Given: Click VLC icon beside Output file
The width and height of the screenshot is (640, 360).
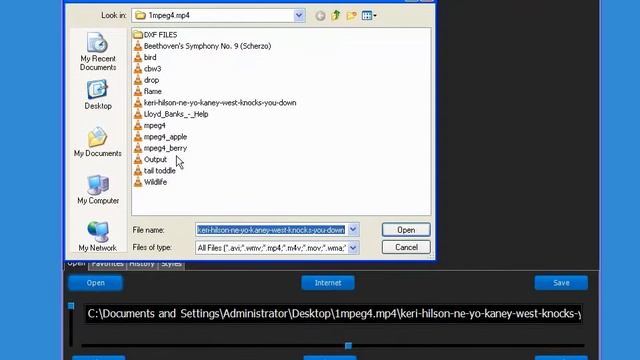Looking at the screenshot, I should [x=138, y=160].
